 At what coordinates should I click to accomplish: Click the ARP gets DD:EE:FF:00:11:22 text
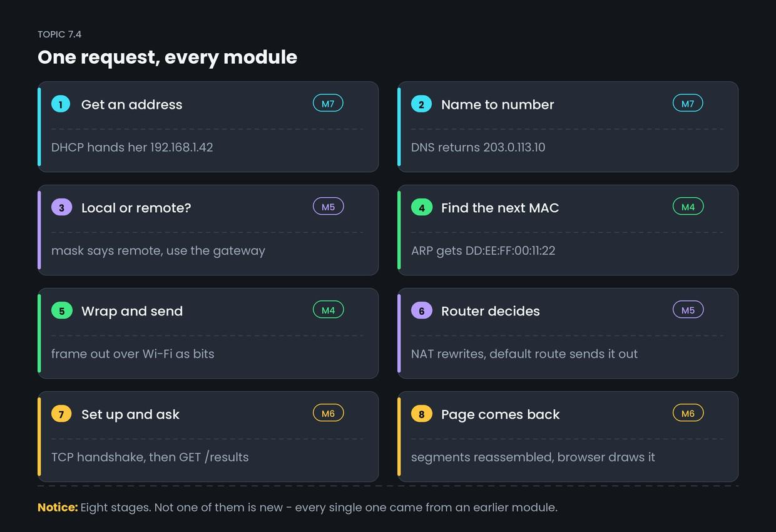coord(483,250)
